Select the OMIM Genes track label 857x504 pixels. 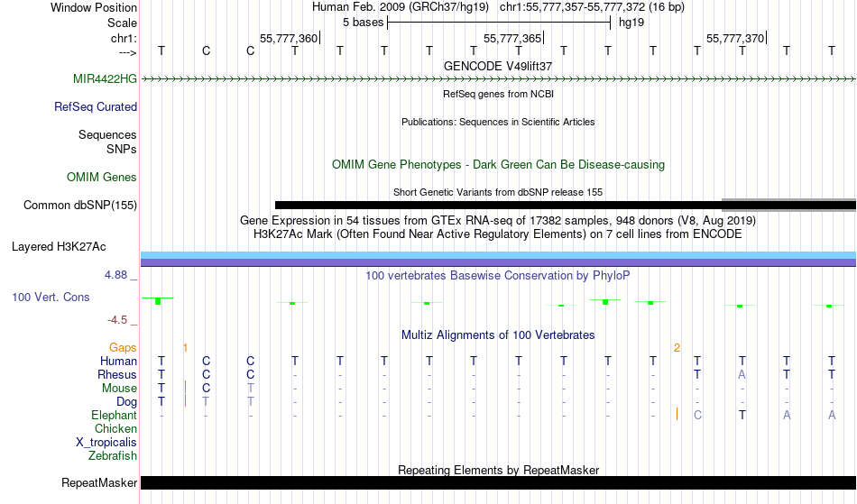[102, 177]
